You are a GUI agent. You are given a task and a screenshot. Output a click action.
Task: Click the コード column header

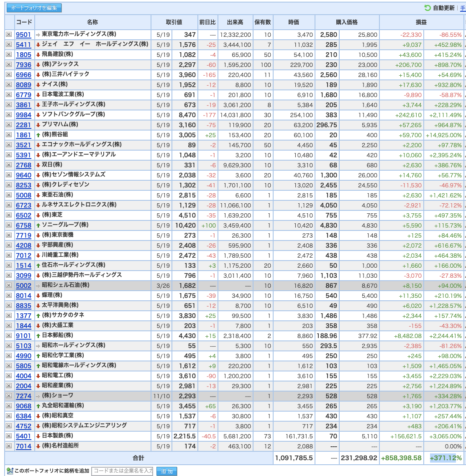click(24, 22)
